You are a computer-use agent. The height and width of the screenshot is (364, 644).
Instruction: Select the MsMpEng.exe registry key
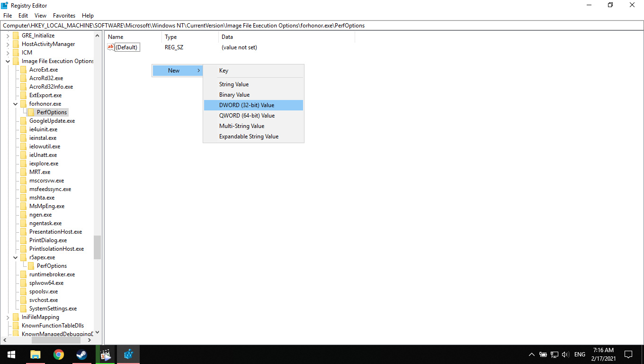coord(46,206)
